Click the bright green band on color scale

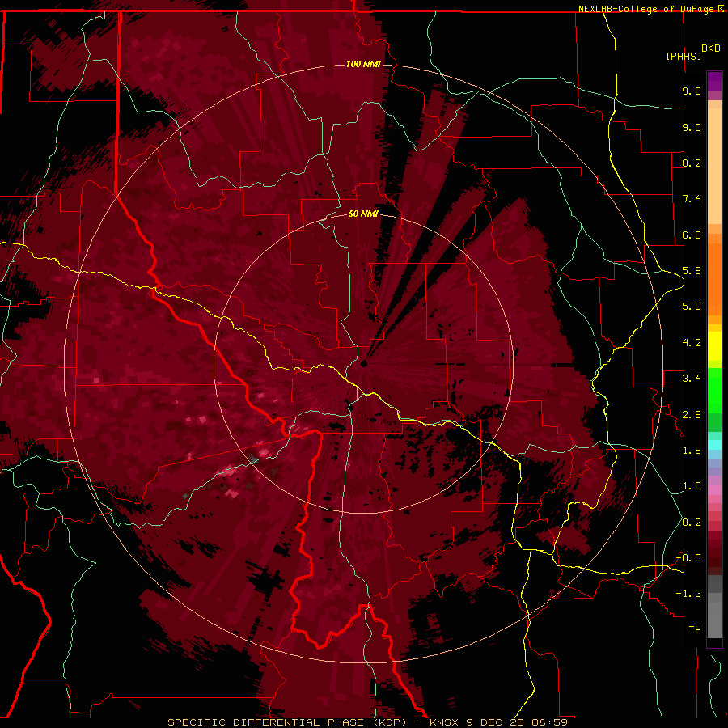tap(714, 390)
